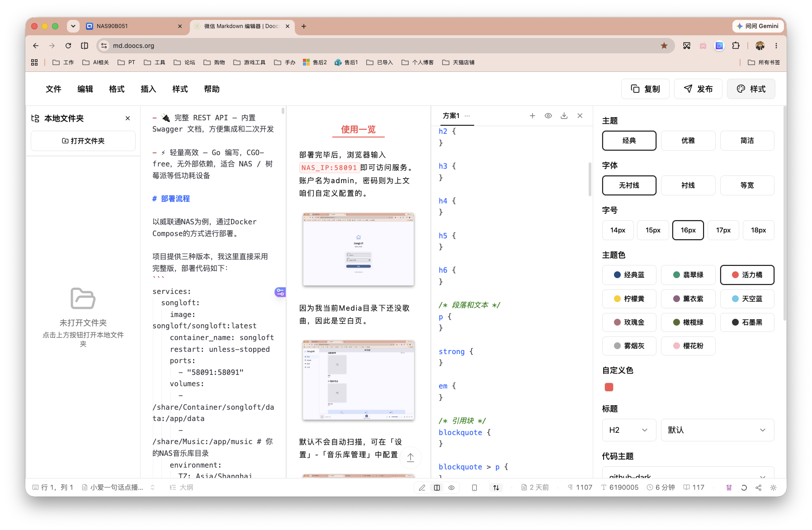Toggle light/dark mode sun icon
The height and width of the screenshot is (530, 812).
[x=774, y=487]
